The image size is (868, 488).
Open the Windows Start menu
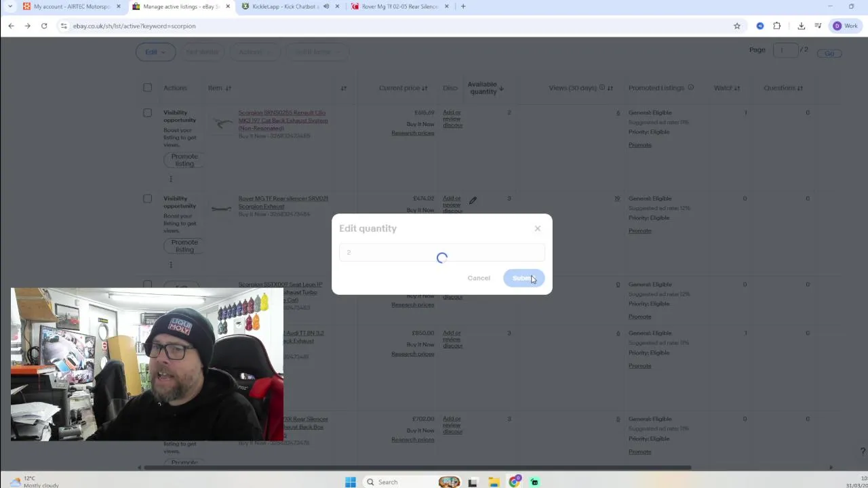350,482
